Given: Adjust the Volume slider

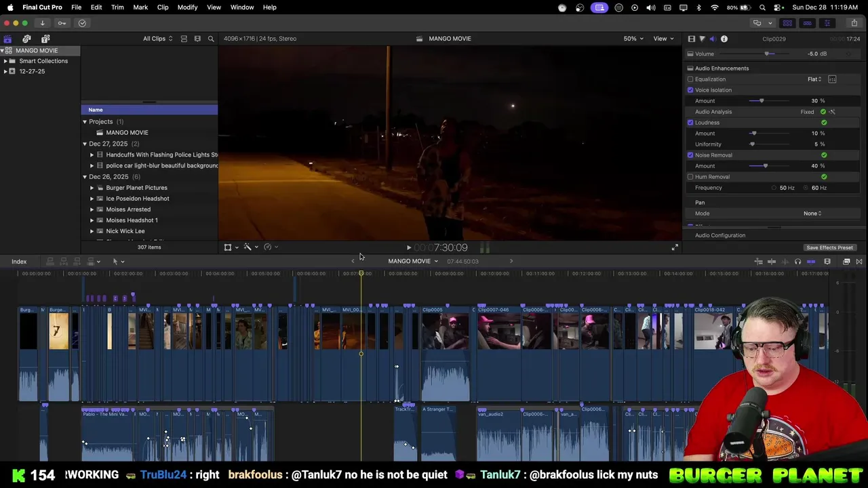Looking at the screenshot, I should click(767, 54).
